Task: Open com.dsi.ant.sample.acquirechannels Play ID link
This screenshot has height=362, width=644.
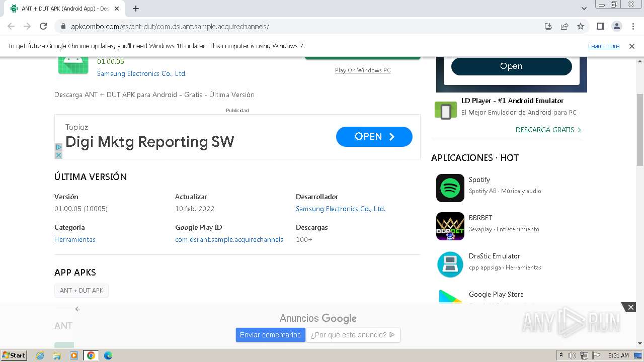Action: tap(229, 239)
